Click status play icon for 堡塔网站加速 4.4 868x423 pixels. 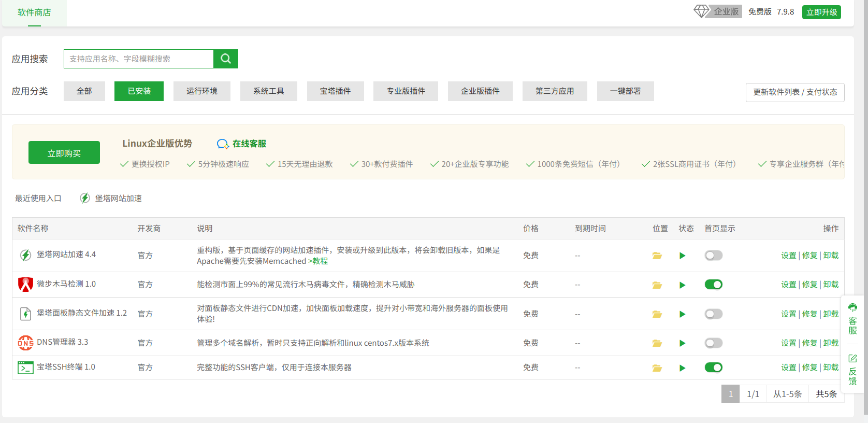point(683,256)
